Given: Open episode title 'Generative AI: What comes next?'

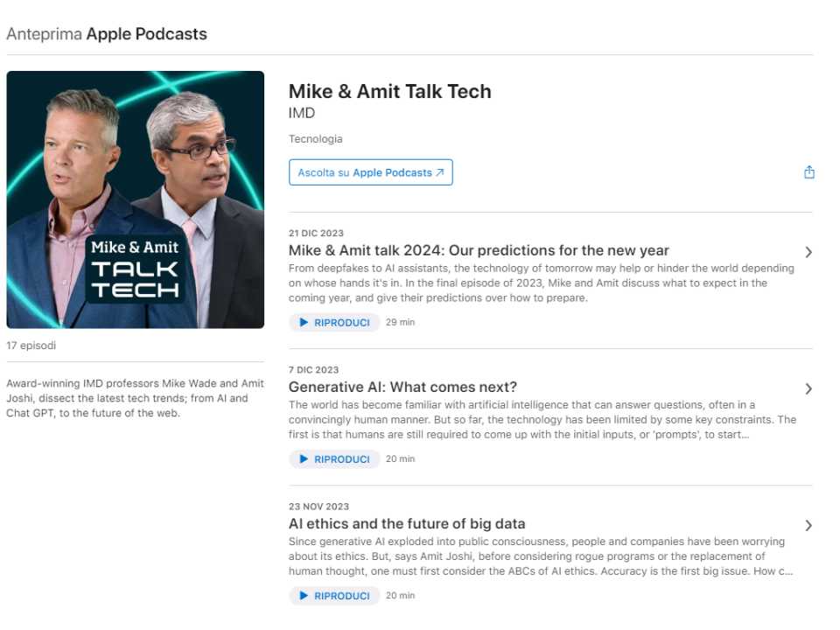Looking at the screenshot, I should [402, 387].
